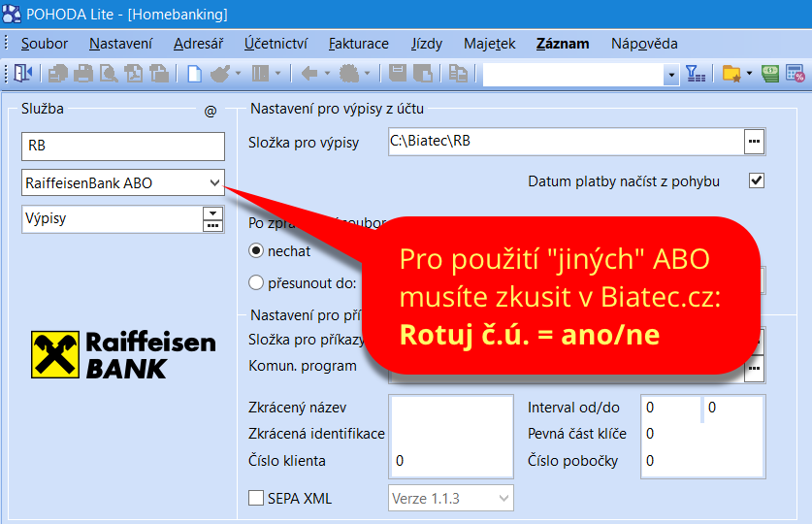This screenshot has height=524, width=812.
Task: Expand the toolbar search combo box arrow
Action: tap(671, 75)
